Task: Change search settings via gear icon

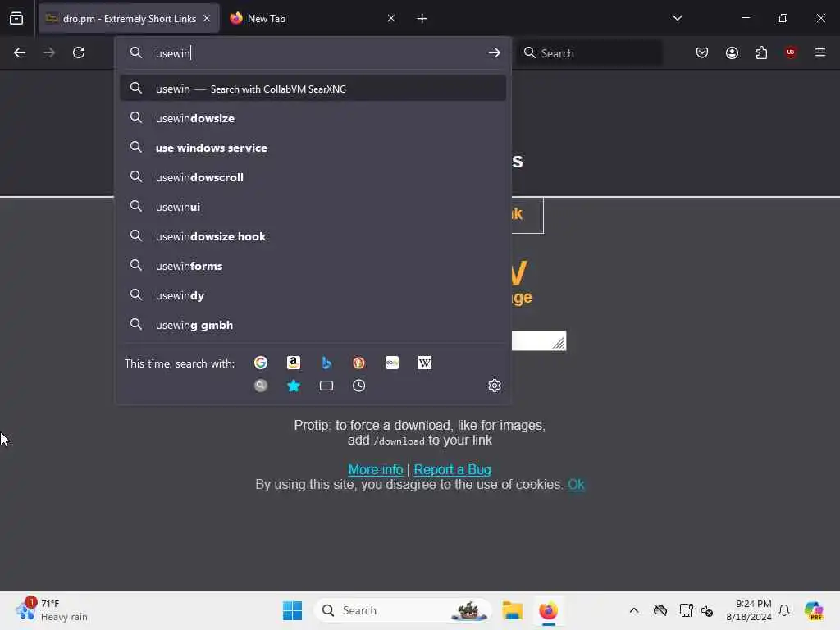Action: click(495, 386)
